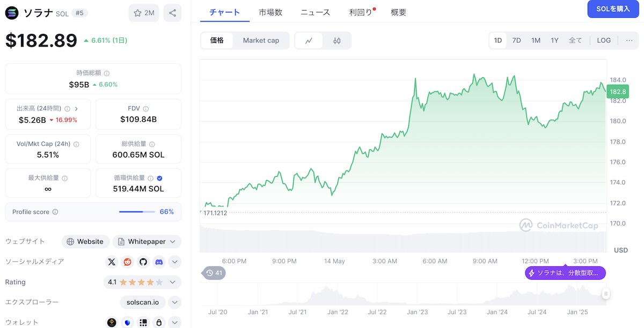Viewport: 644px width, 328px height.
Task: Click the #5 rank badge
Action: (79, 13)
